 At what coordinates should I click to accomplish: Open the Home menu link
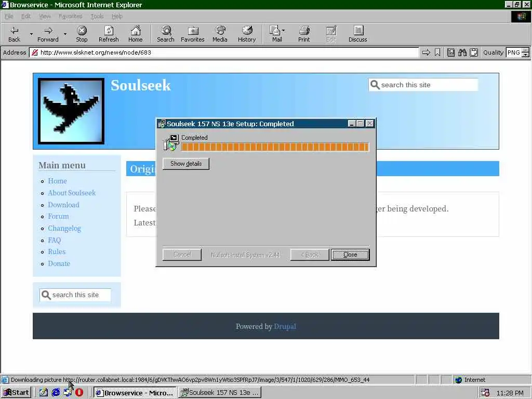coord(57,181)
